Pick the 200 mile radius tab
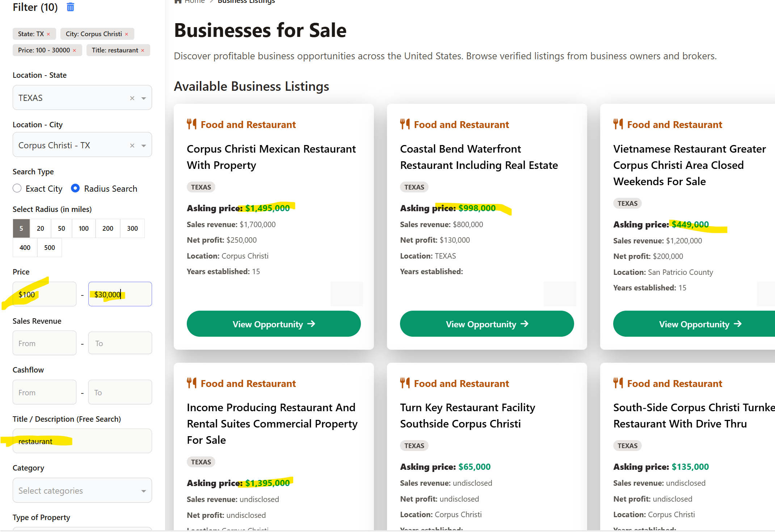 pos(108,228)
